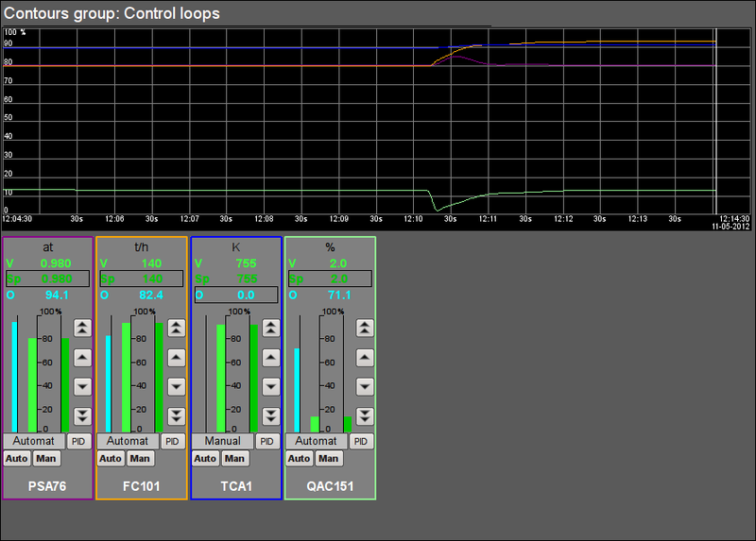Select the PSA76 loop name label
This screenshot has height=541, width=756.
pyautogui.click(x=47, y=486)
